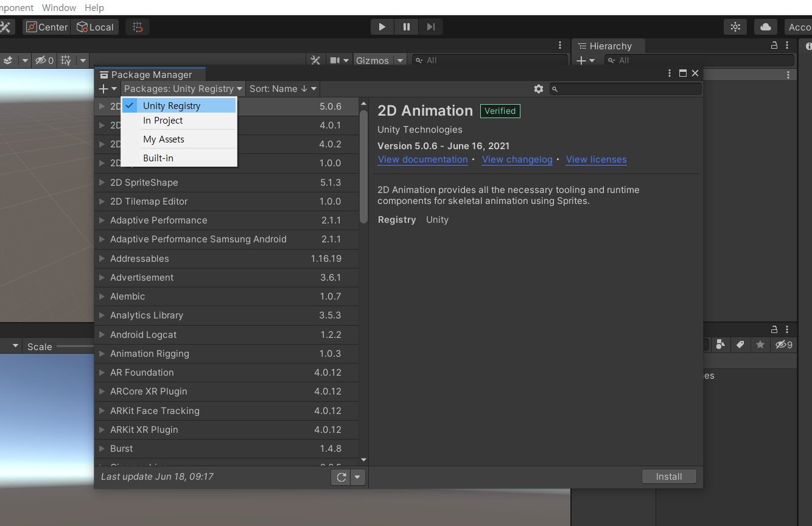Click the Package Manager search field
812x526 pixels.
626,89
